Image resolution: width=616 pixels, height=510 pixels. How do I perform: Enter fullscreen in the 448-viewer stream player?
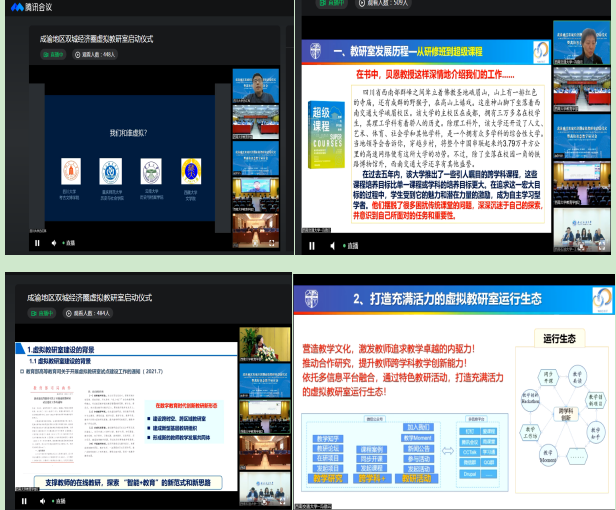point(271,243)
